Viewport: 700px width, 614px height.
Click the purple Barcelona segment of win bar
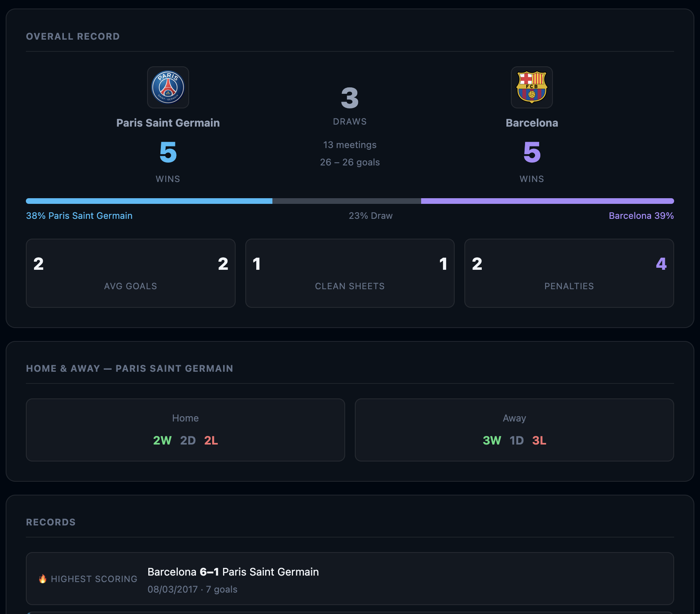(548, 201)
